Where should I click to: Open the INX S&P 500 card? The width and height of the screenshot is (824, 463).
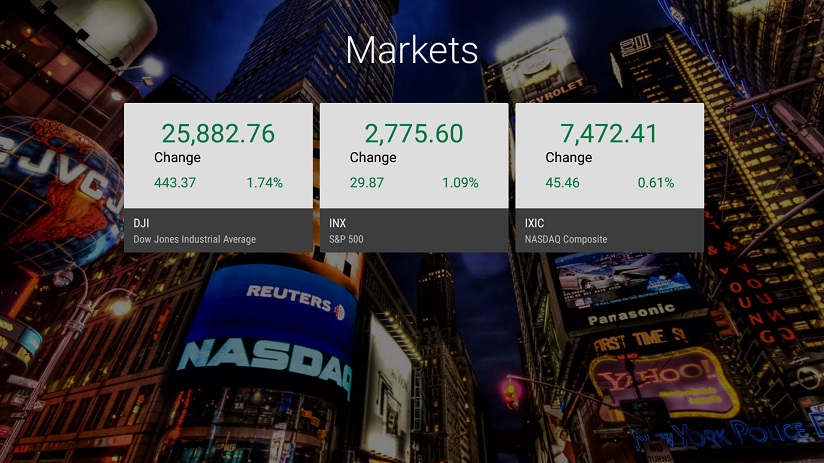pyautogui.click(x=414, y=178)
